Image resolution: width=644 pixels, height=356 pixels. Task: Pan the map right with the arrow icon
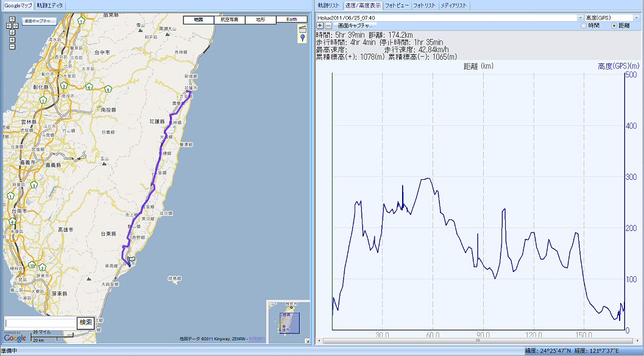(15, 26)
